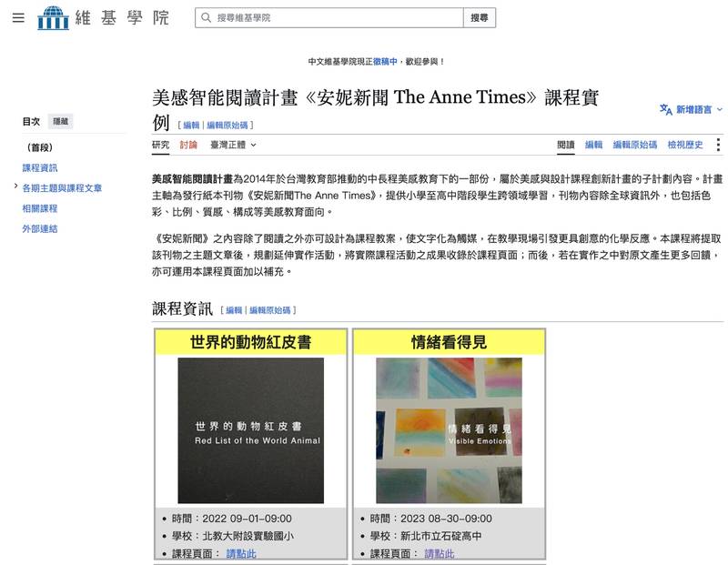Open 情緒看得見 watercolor thumbnail
728x565 pixels.
pos(449,430)
